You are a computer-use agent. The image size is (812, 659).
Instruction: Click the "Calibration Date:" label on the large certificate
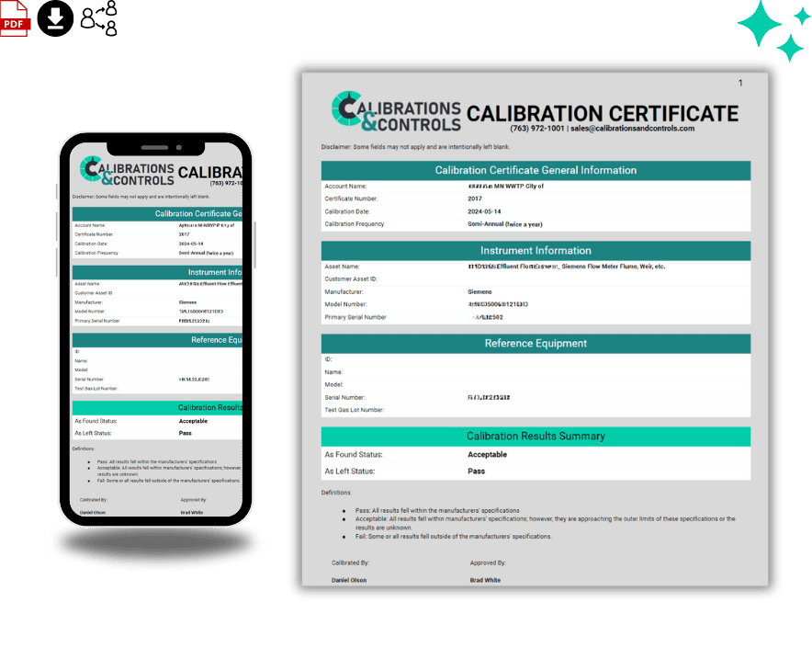(347, 212)
